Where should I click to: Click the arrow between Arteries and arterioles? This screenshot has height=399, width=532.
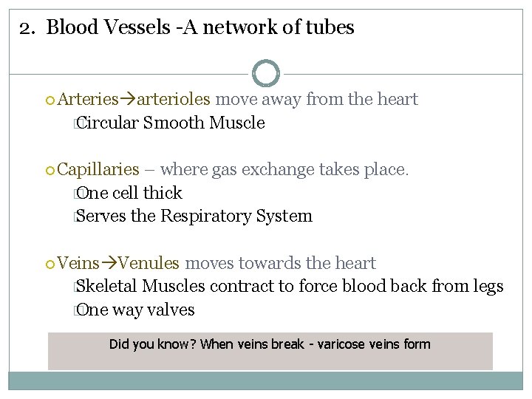(x=128, y=99)
